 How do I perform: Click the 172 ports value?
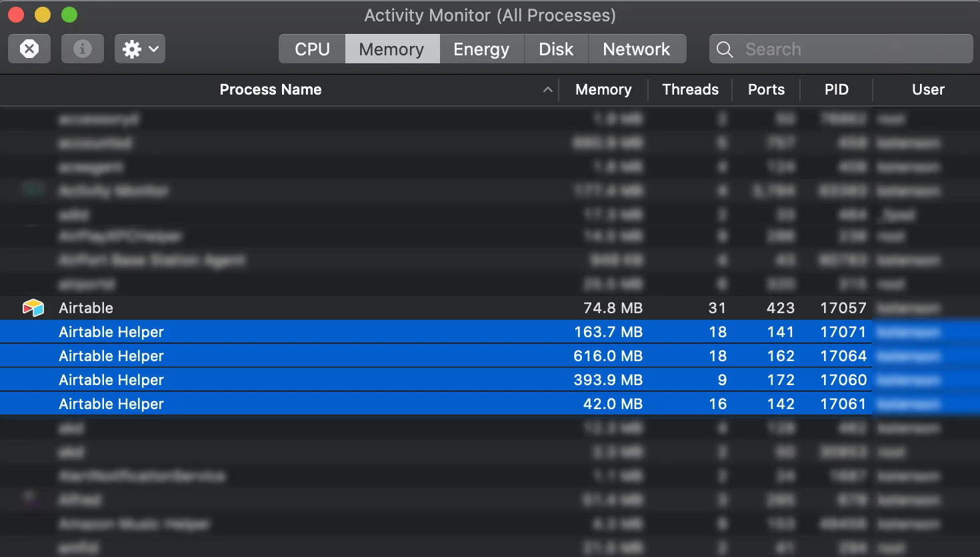781,380
